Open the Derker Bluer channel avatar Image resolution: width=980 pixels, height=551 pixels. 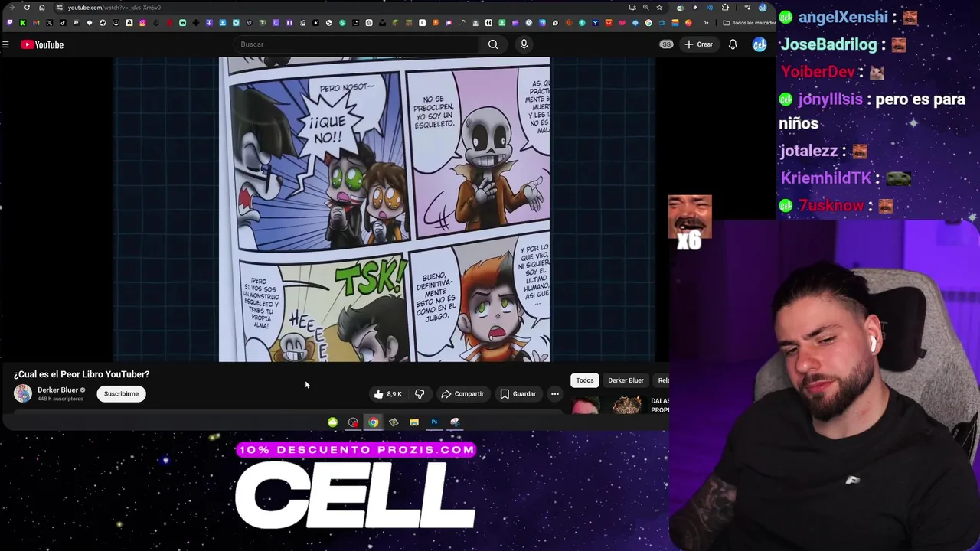point(23,393)
